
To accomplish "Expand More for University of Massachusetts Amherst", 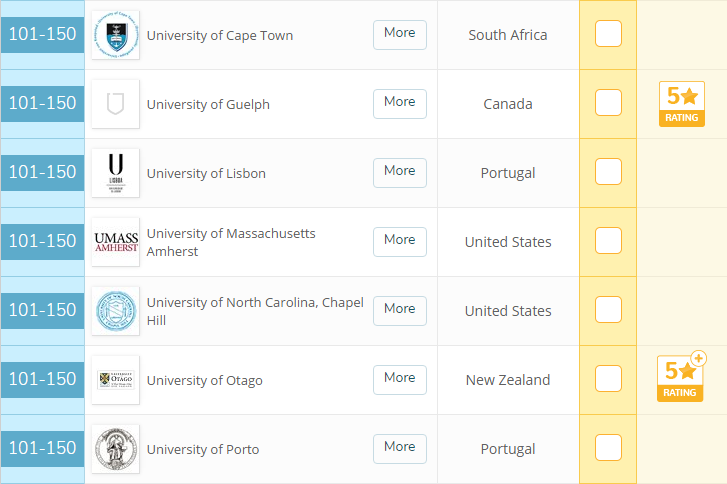I will pos(399,241).
